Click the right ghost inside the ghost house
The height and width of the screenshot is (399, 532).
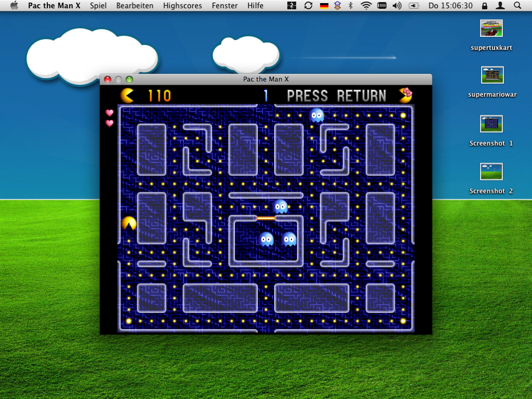[289, 239]
